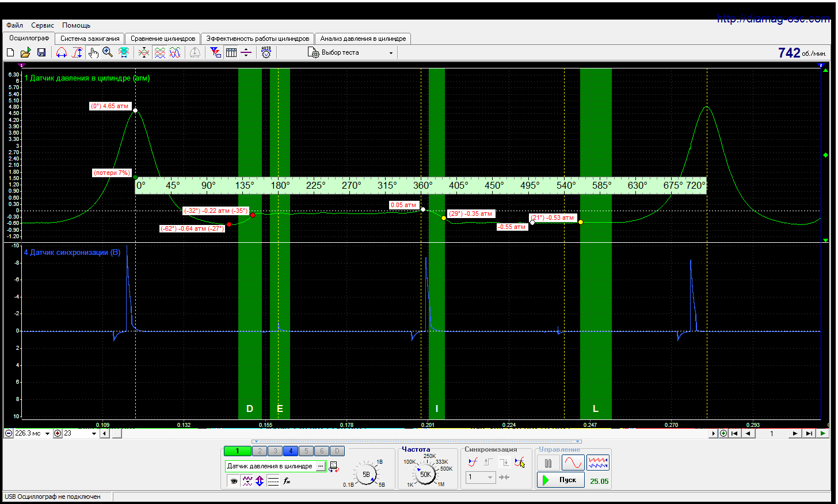
Task: Activate the magnifier zoom tool
Action: click(108, 52)
